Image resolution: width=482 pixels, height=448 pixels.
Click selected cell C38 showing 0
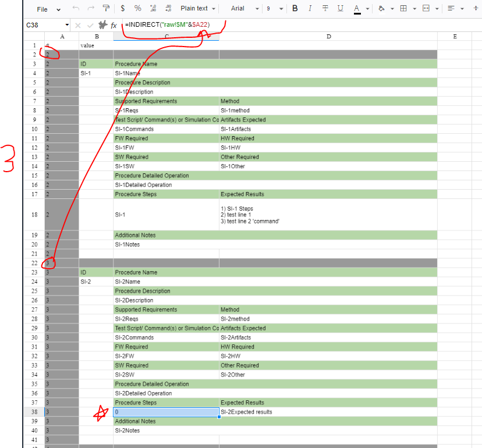coord(166,412)
